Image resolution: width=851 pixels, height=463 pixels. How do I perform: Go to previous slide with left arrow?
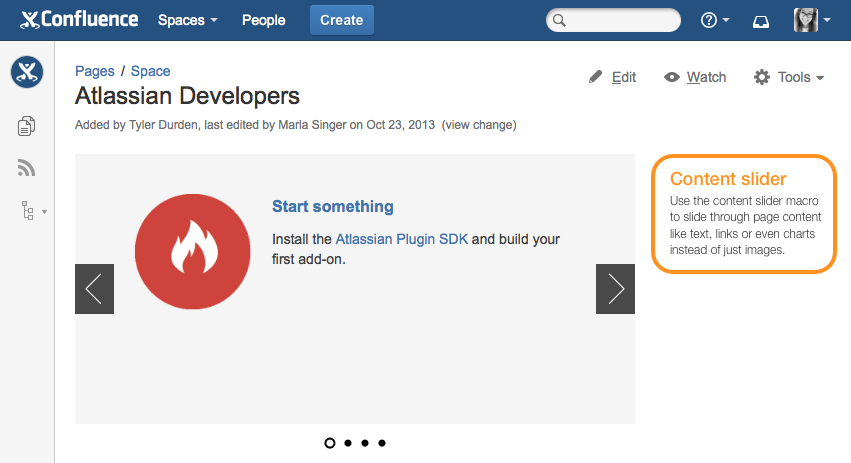(94, 289)
